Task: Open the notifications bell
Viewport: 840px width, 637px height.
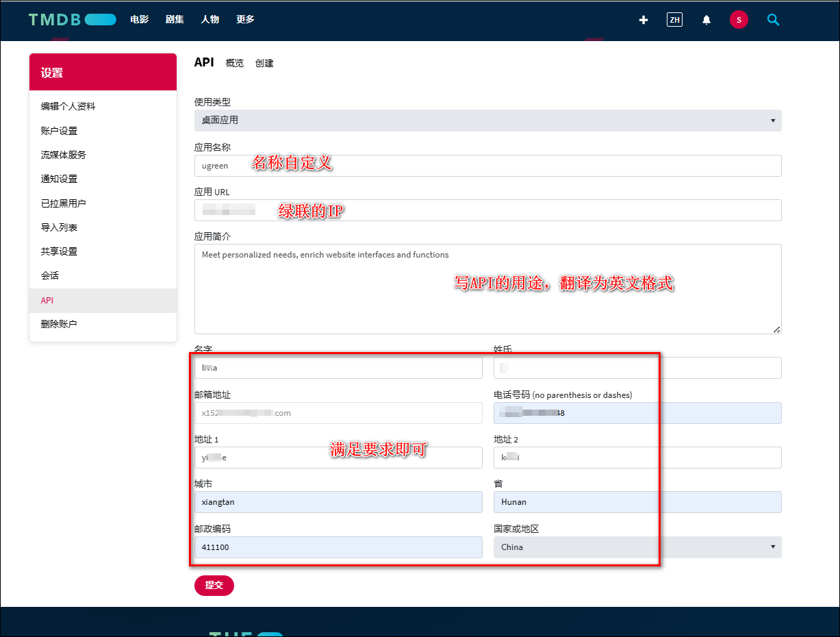Action: click(x=707, y=20)
